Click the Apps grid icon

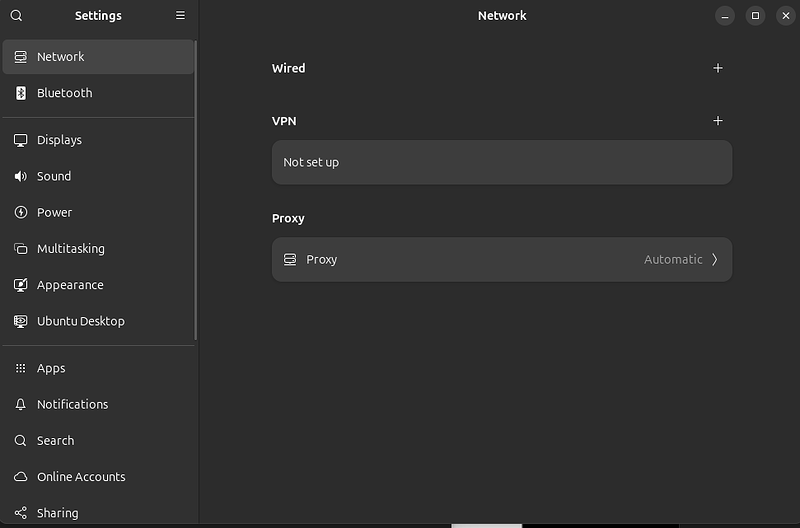click(x=20, y=368)
